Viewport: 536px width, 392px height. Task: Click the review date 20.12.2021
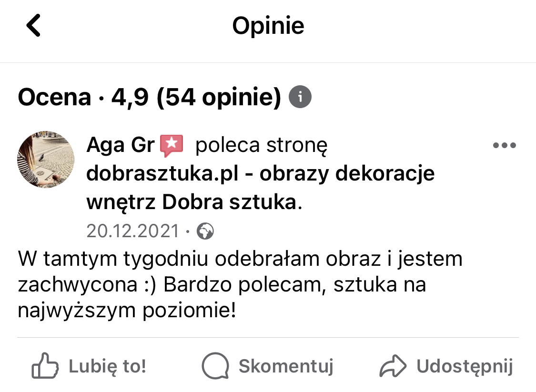(132, 232)
